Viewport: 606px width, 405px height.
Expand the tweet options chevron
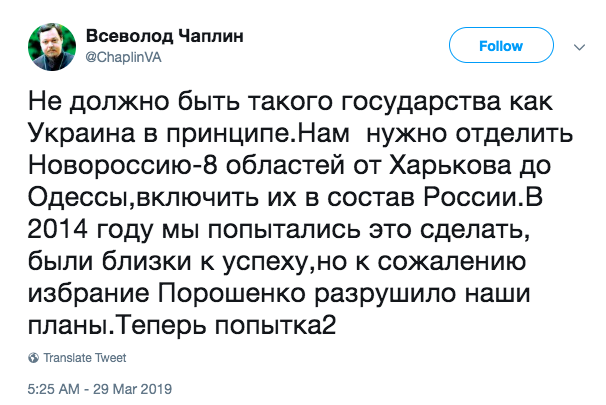point(579,48)
